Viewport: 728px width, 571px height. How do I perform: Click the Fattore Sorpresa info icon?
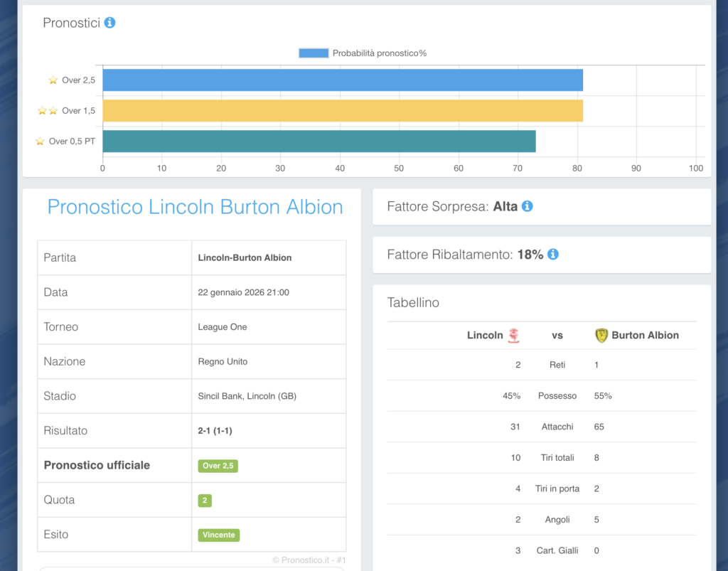pos(527,206)
